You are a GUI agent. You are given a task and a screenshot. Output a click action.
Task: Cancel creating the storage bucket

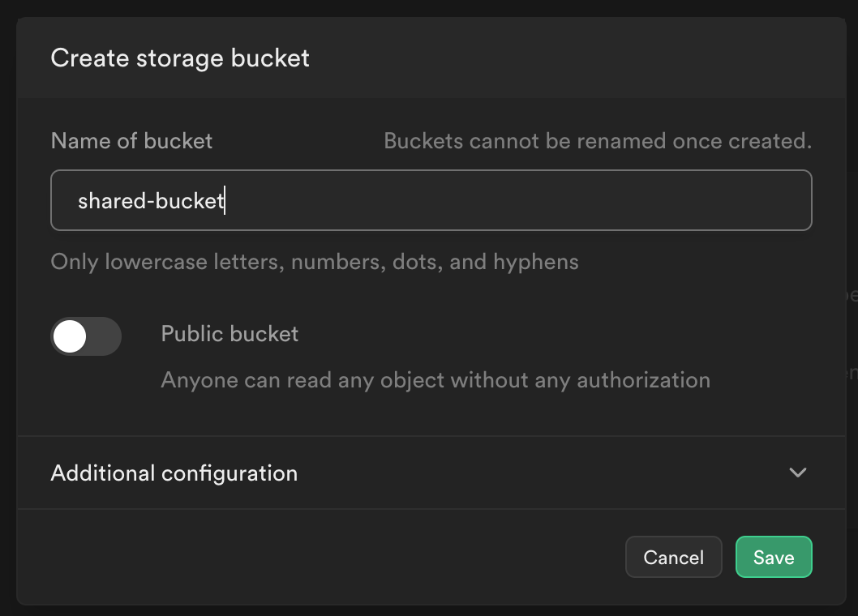click(673, 558)
